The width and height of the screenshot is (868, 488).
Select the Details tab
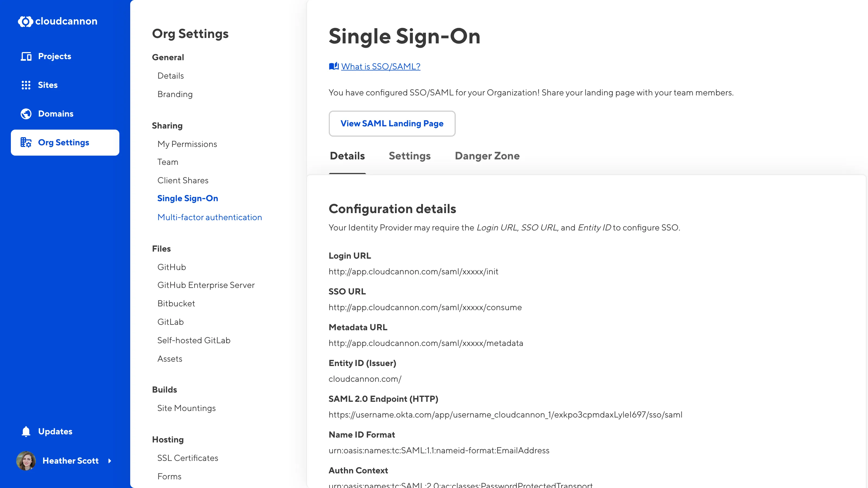(347, 156)
